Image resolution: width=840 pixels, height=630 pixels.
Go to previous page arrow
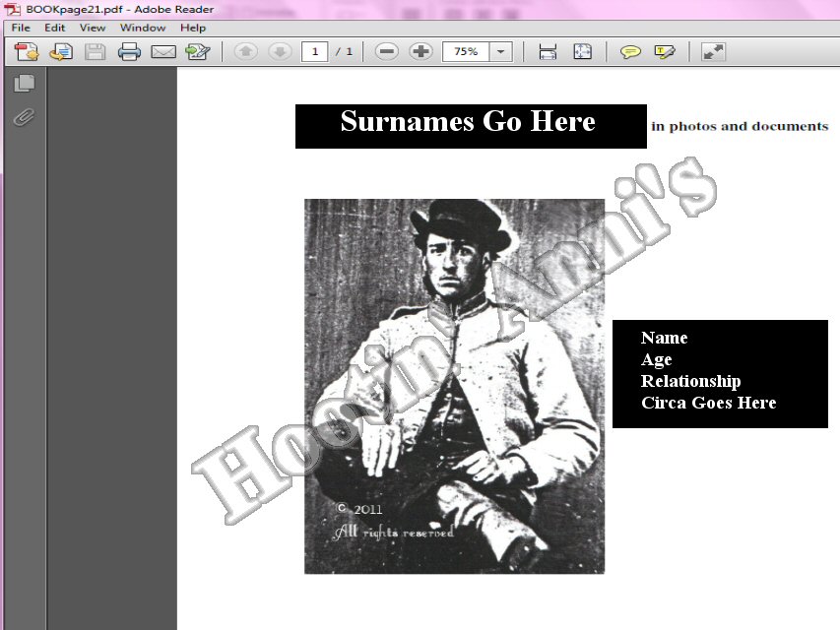[x=245, y=51]
